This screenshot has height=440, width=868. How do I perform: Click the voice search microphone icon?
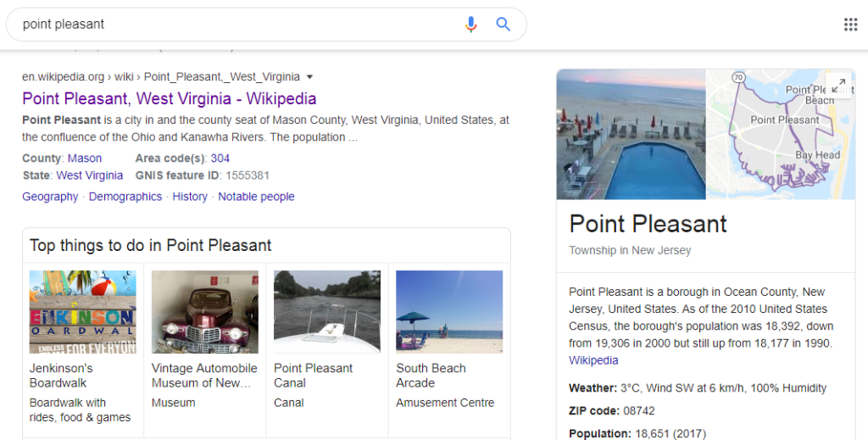(x=471, y=25)
